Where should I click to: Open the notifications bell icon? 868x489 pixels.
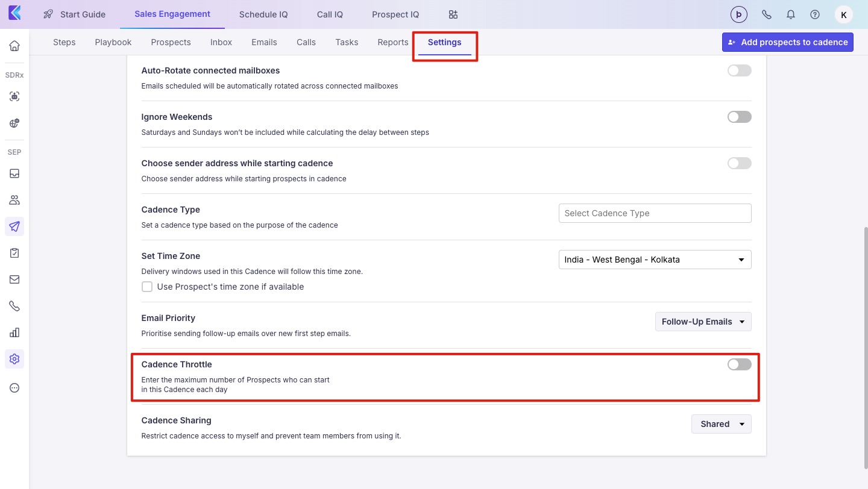pyautogui.click(x=791, y=14)
